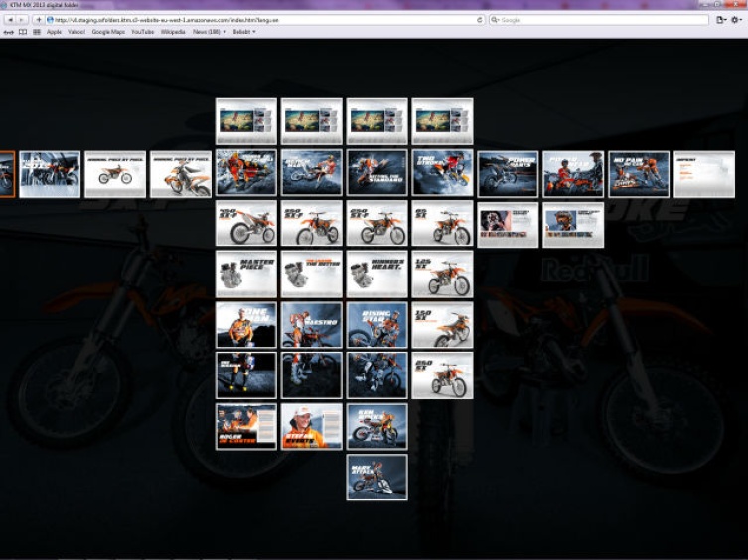The height and width of the screenshot is (560, 748).
Task: Open the Maestro rider thumbnail
Action: pos(312,325)
